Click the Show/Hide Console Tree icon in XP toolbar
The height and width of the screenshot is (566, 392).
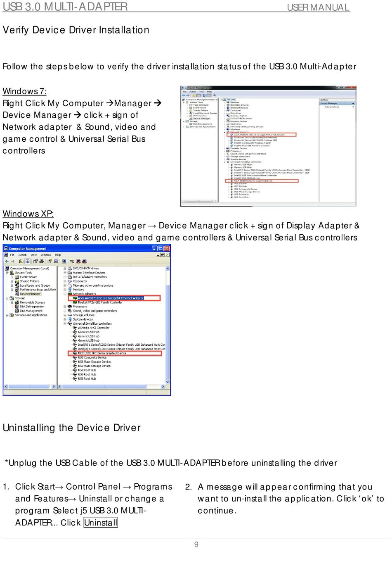(x=28, y=262)
